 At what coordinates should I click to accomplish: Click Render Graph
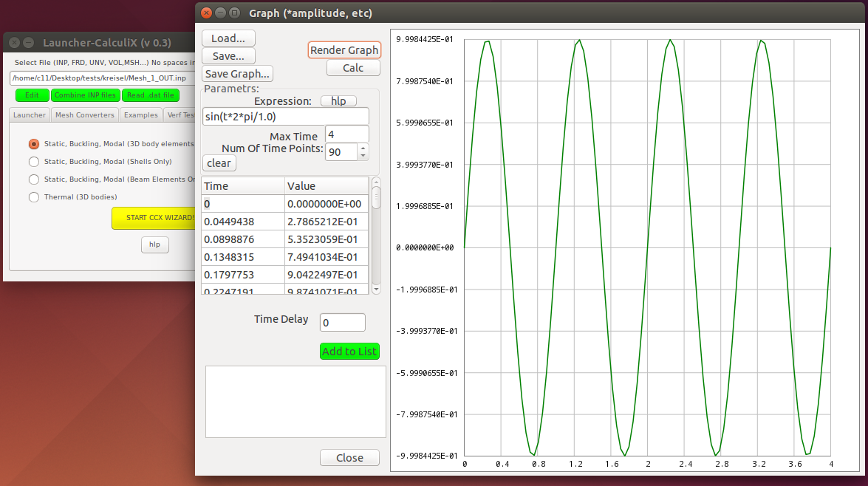pyautogui.click(x=344, y=49)
